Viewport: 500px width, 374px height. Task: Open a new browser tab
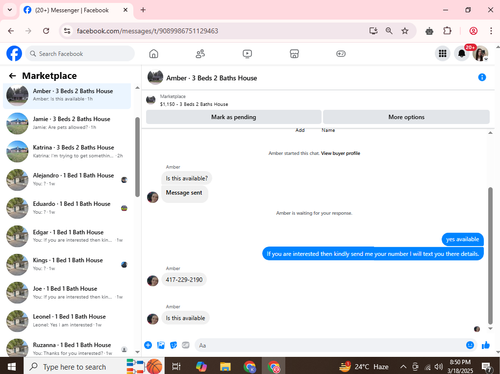point(143,10)
